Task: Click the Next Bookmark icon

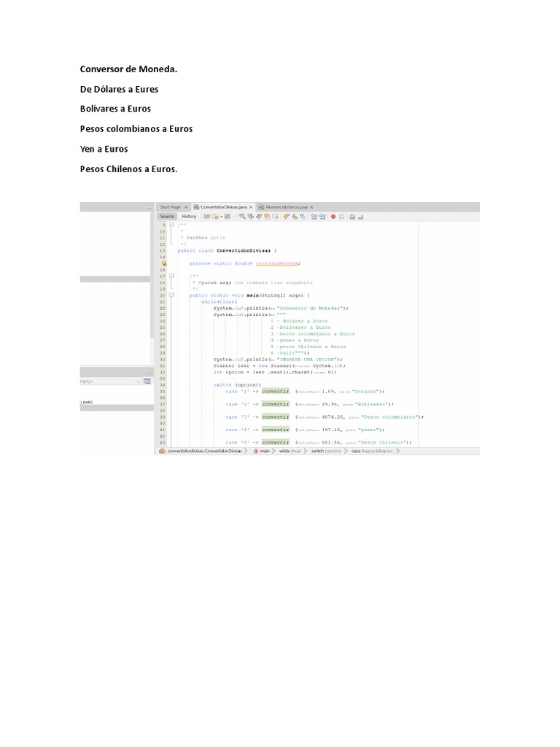Action: pos(295,216)
